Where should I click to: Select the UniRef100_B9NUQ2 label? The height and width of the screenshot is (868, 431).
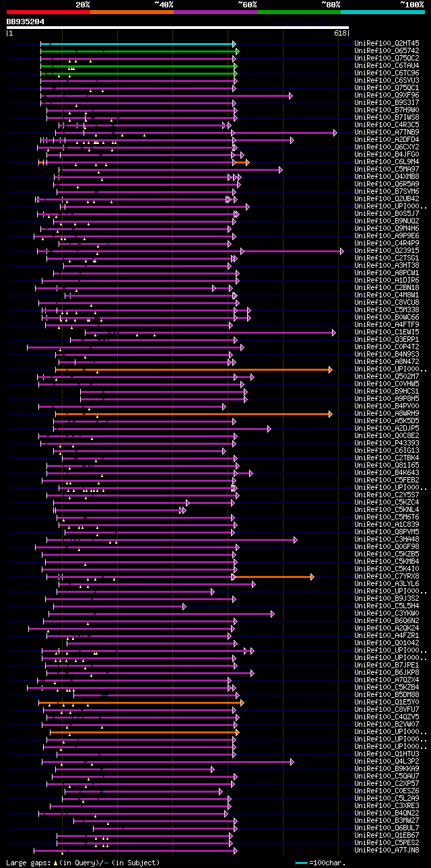[387, 221]
